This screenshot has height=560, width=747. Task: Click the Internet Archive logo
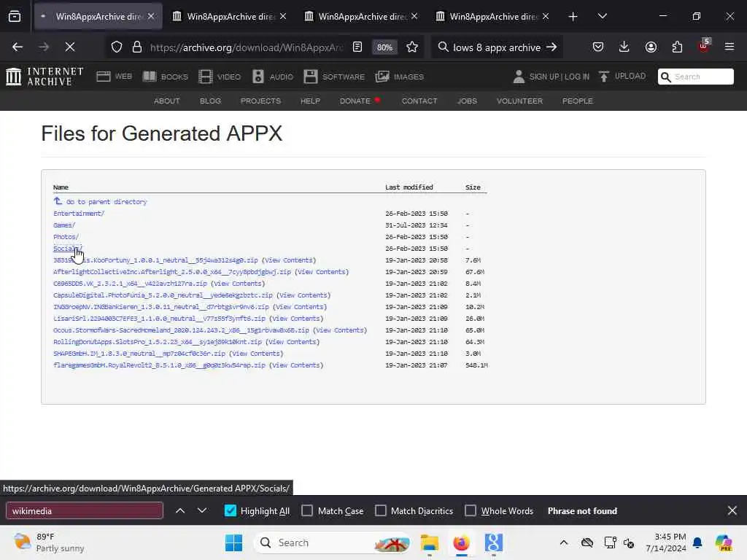coord(45,76)
